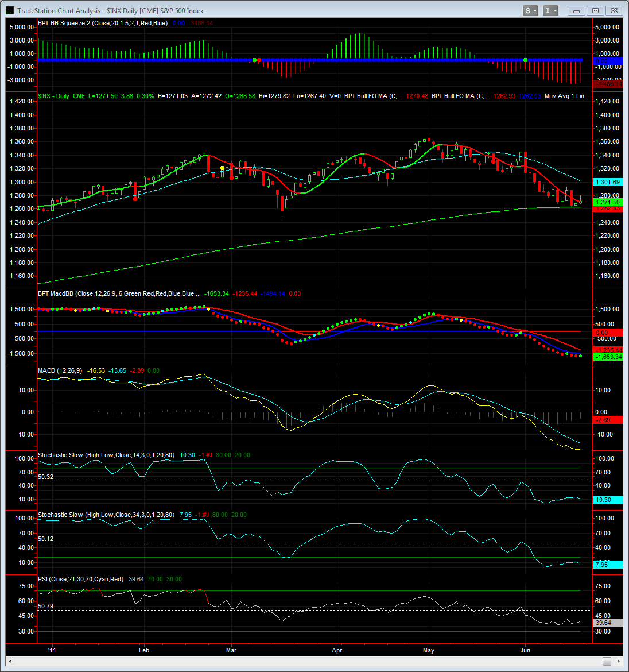Select the MACD (12,26,9) indicator label
Image resolution: width=629 pixels, height=672 pixels.
click(x=60, y=370)
